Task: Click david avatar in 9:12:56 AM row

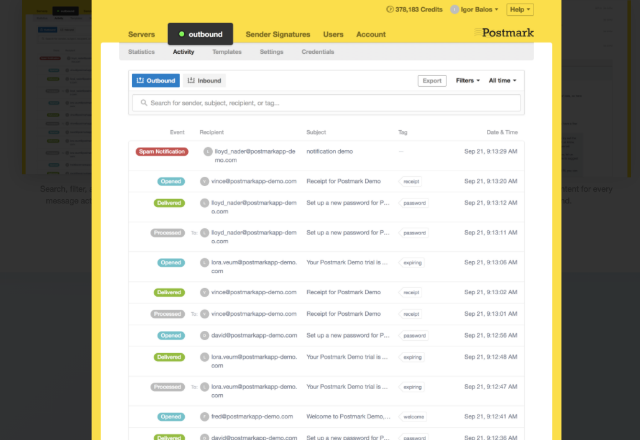Action: point(204,336)
